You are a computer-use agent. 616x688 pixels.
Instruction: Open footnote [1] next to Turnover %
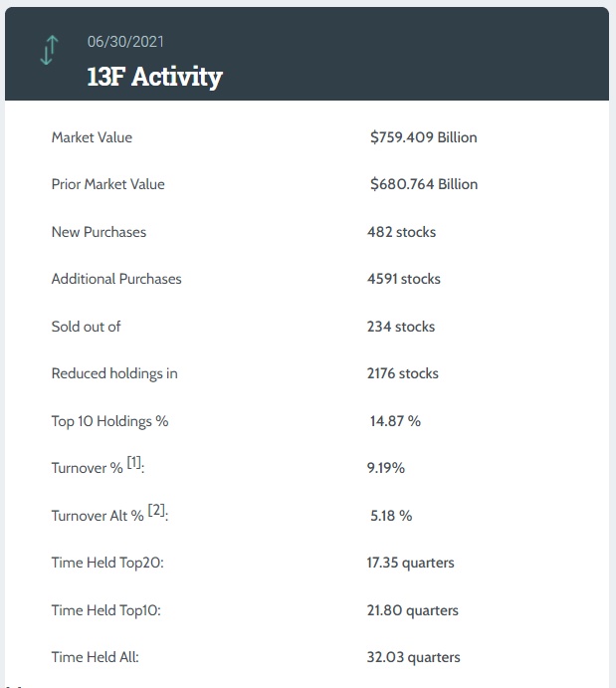[x=134, y=464]
